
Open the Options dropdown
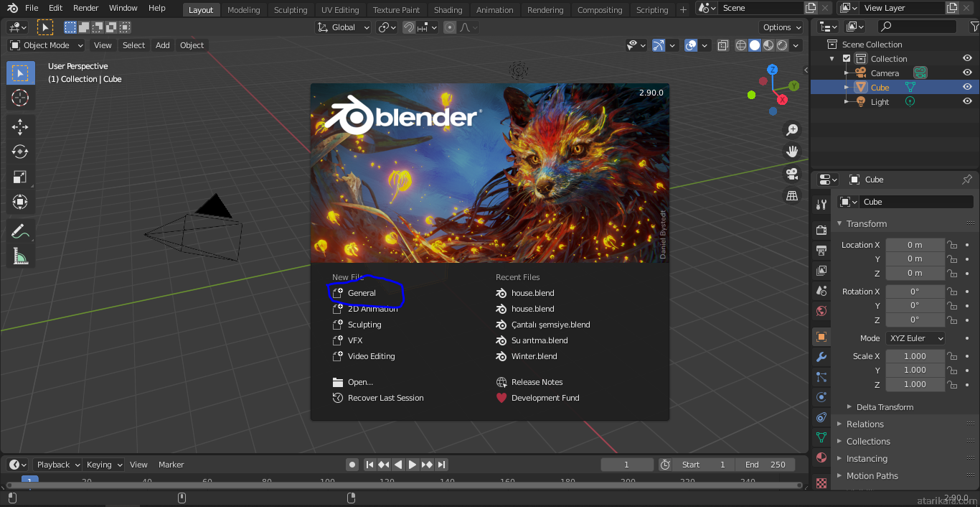click(783, 27)
